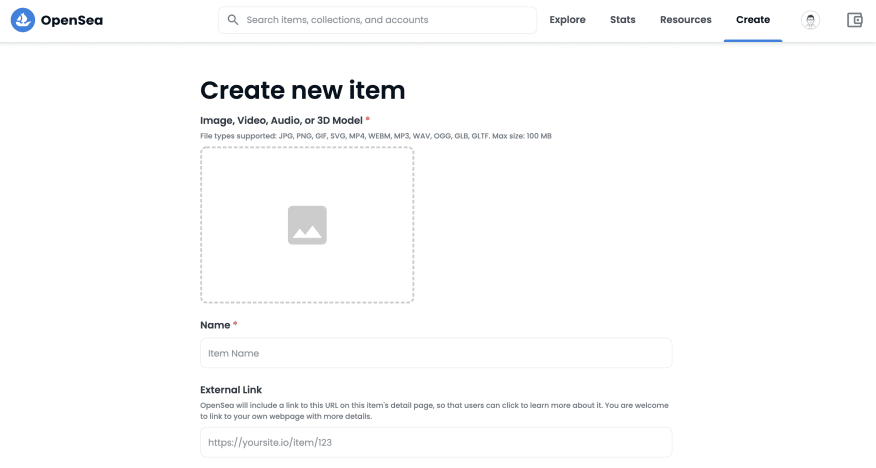Click the Create new item heading
876x468 pixels.
(302, 90)
